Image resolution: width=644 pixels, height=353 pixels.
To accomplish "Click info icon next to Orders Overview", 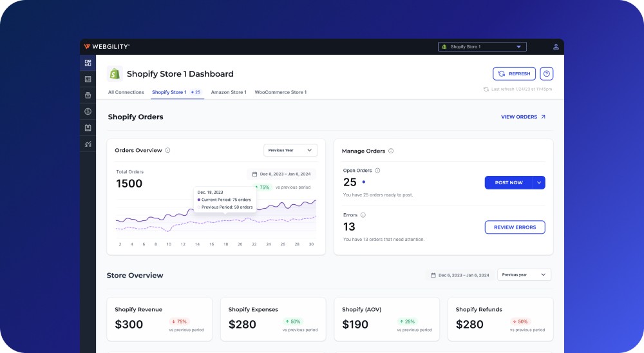I will (x=167, y=150).
